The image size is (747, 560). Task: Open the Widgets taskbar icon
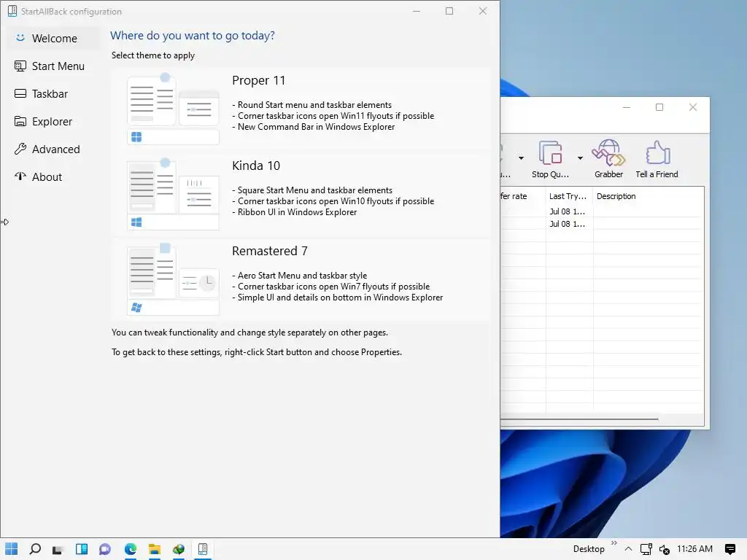click(x=82, y=549)
